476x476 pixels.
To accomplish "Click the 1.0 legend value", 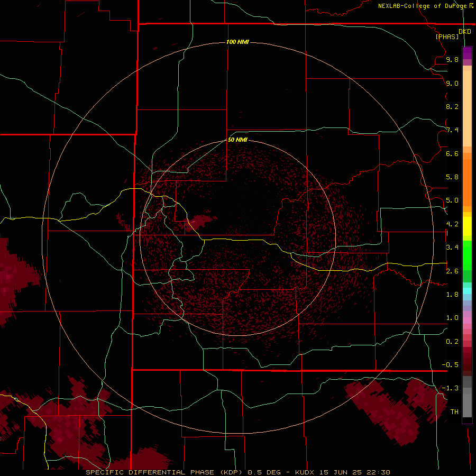I will 452,318.
